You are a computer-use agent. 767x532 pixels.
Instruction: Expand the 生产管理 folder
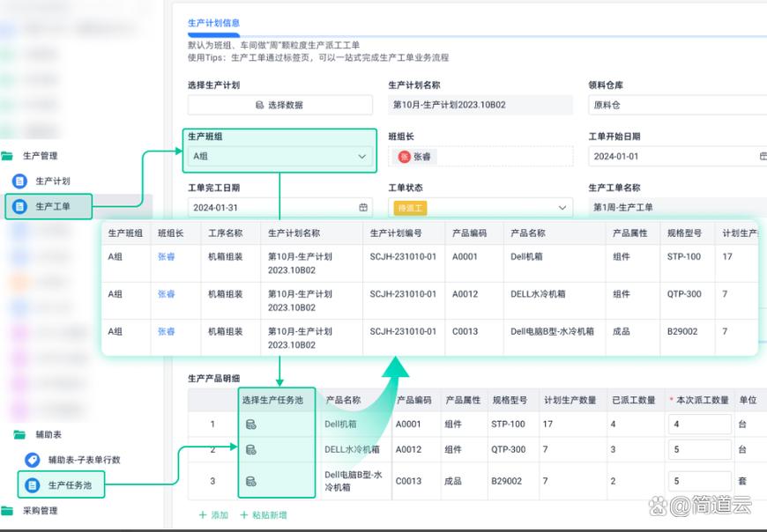[40, 156]
